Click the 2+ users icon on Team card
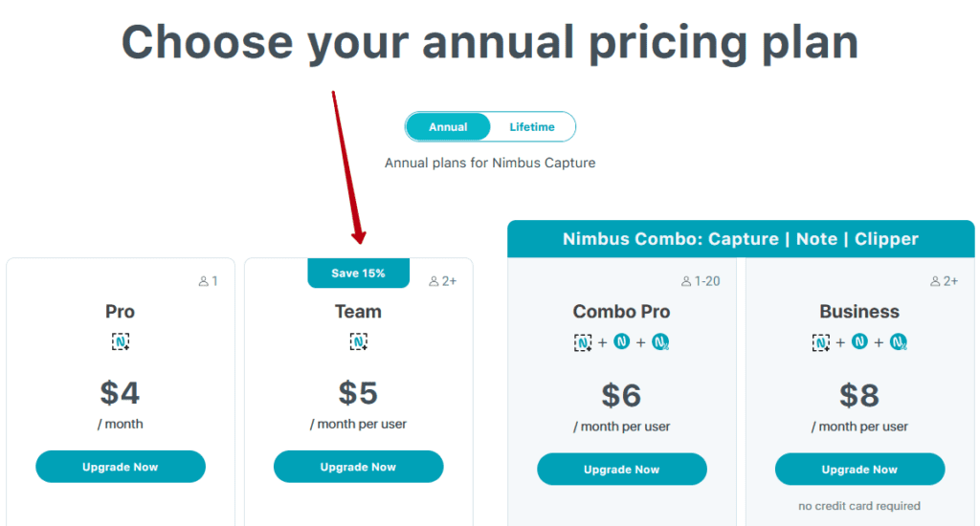 pos(434,282)
